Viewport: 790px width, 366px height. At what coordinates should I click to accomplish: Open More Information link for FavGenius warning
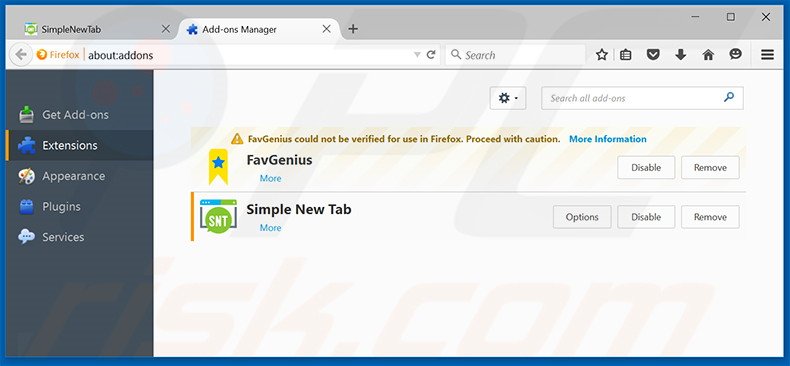(608, 139)
